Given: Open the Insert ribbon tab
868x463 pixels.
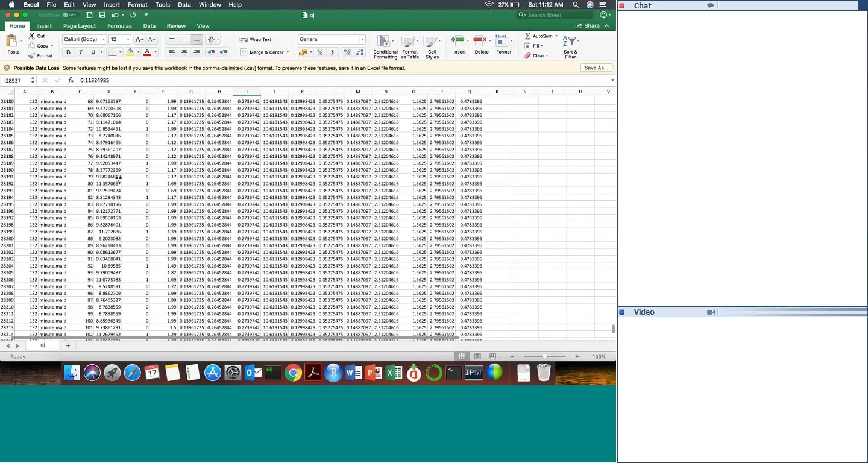Looking at the screenshot, I should (44, 26).
